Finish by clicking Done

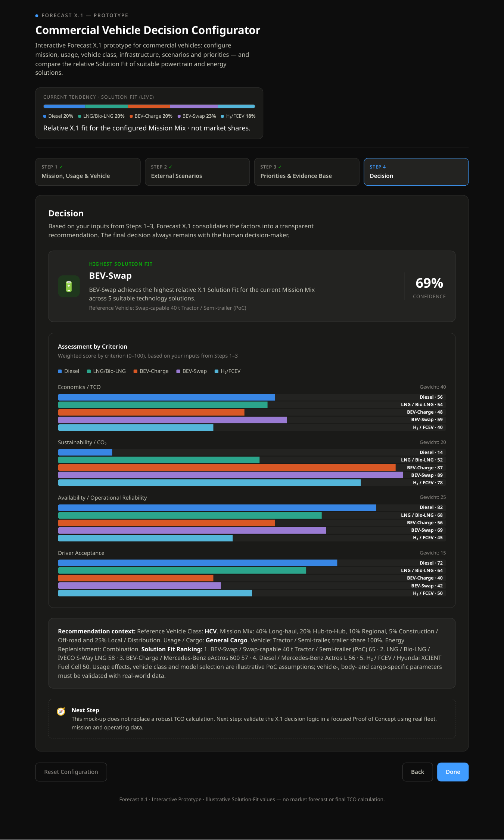tap(453, 772)
